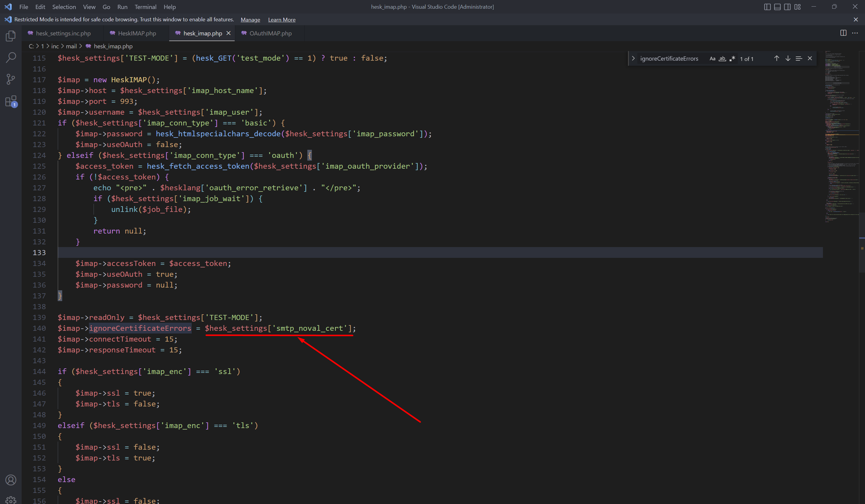Open Customize Layout icon

tap(797, 7)
